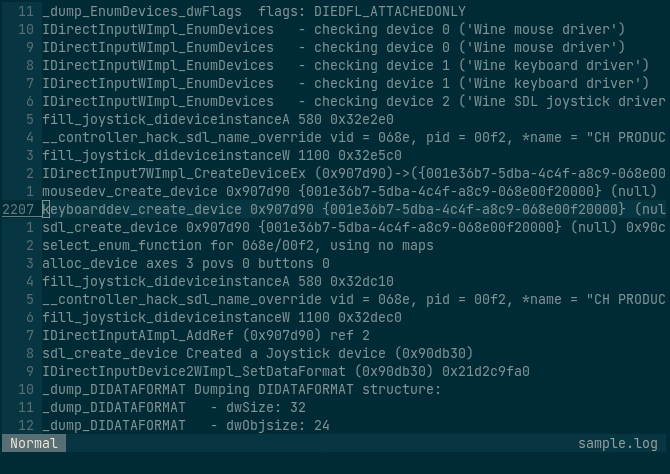The width and height of the screenshot is (670, 474).
Task: Click the alloc_device axes 3 line
Action: (x=186, y=263)
